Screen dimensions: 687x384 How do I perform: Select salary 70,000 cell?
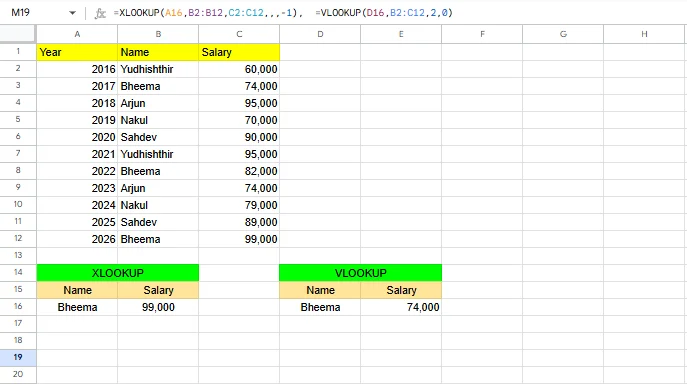pyautogui.click(x=239, y=120)
